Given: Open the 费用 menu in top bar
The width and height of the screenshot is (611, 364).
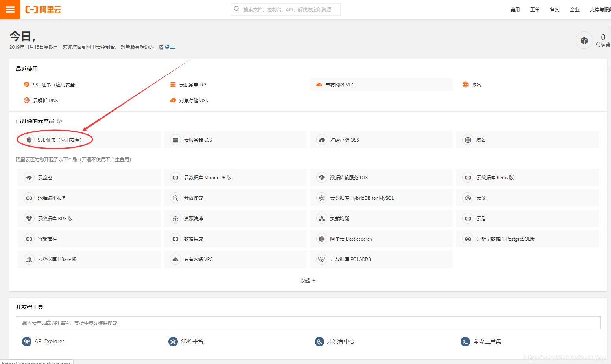Looking at the screenshot, I should click(515, 9).
